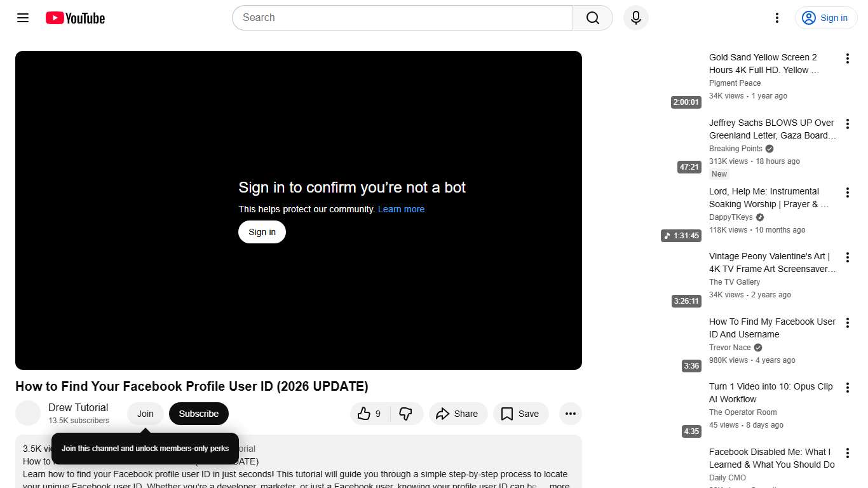Open more actions with the ellipsis button

click(570, 414)
